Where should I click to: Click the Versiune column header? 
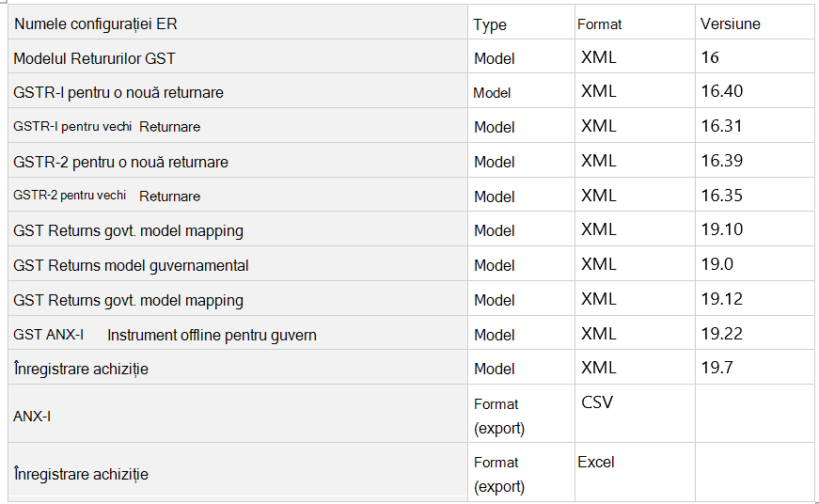click(731, 24)
